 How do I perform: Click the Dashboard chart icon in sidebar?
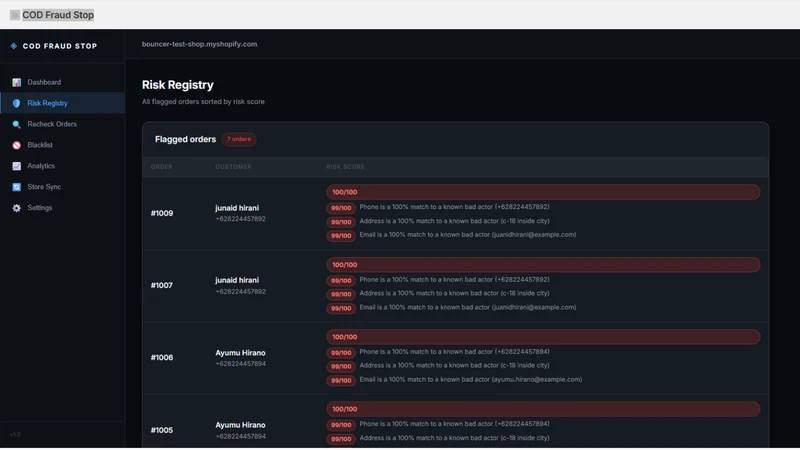click(16, 82)
